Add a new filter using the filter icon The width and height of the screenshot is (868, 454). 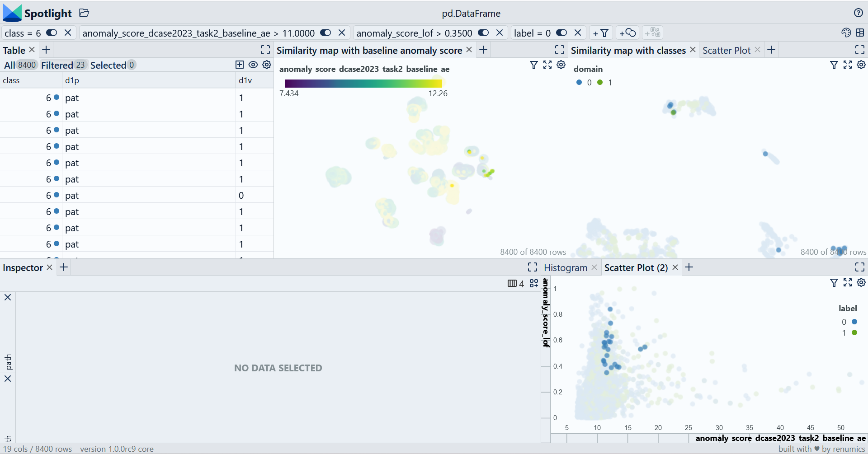[x=601, y=33]
